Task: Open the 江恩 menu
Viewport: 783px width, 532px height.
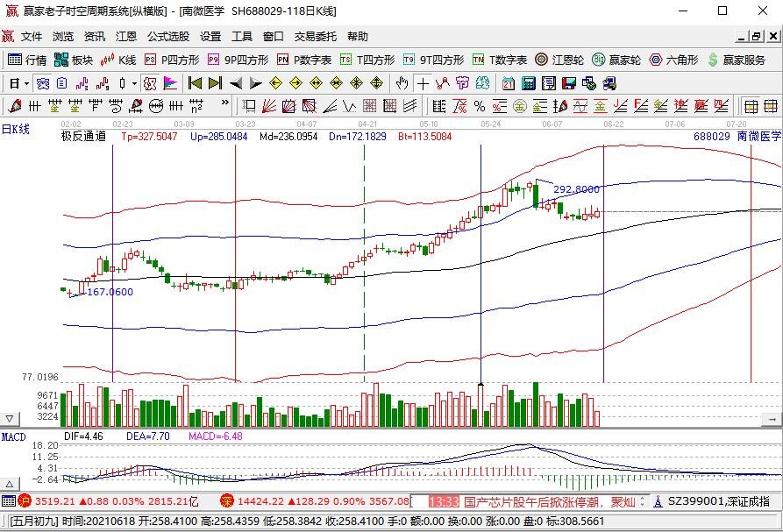Action: (x=126, y=37)
